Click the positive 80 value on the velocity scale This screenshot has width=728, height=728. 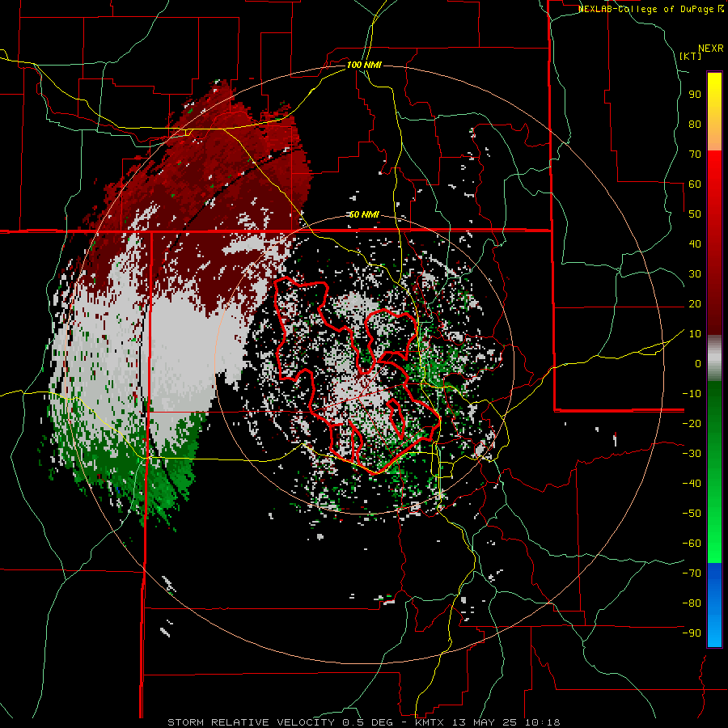[x=695, y=124]
